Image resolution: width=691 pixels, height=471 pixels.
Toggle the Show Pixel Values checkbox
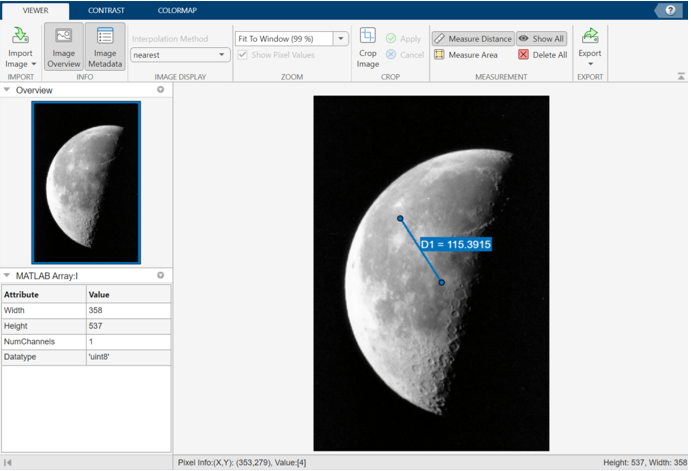click(x=242, y=55)
